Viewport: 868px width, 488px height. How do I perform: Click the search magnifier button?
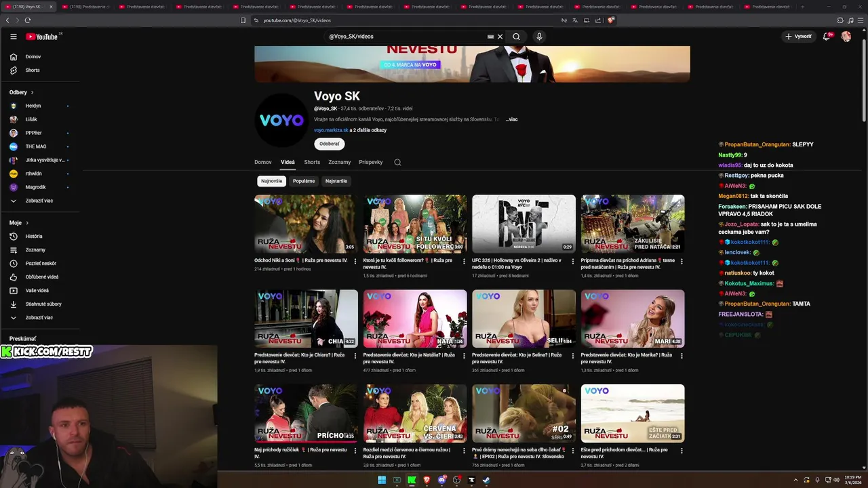click(x=516, y=37)
